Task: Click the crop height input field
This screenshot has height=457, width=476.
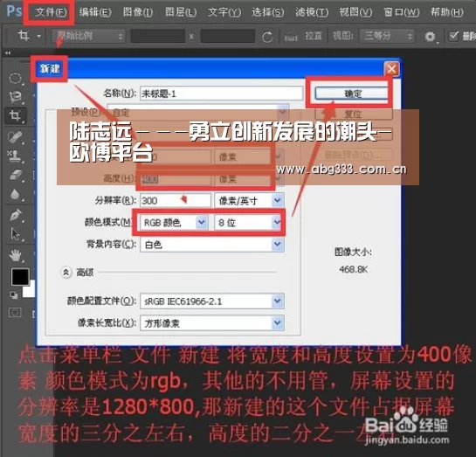Action: click(x=227, y=37)
